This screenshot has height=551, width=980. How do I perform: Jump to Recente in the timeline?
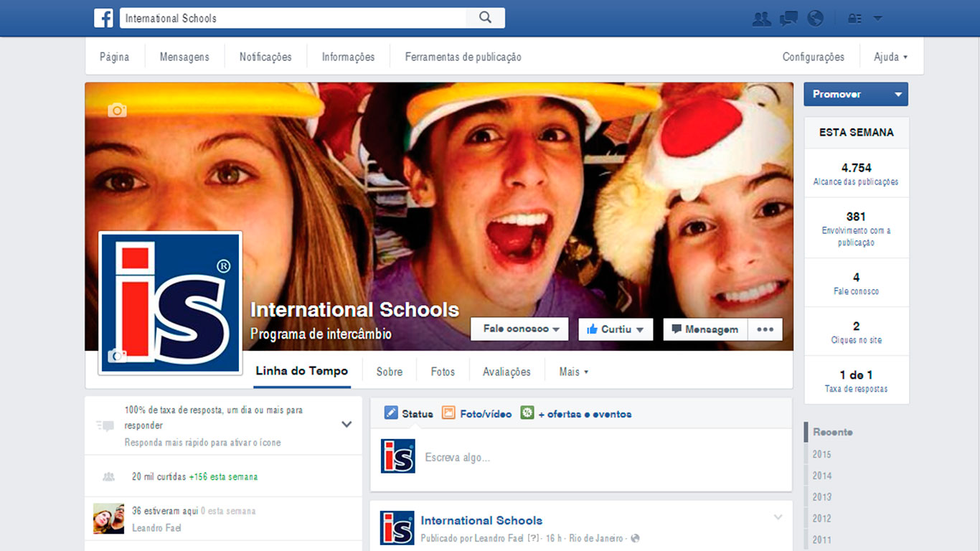832,432
